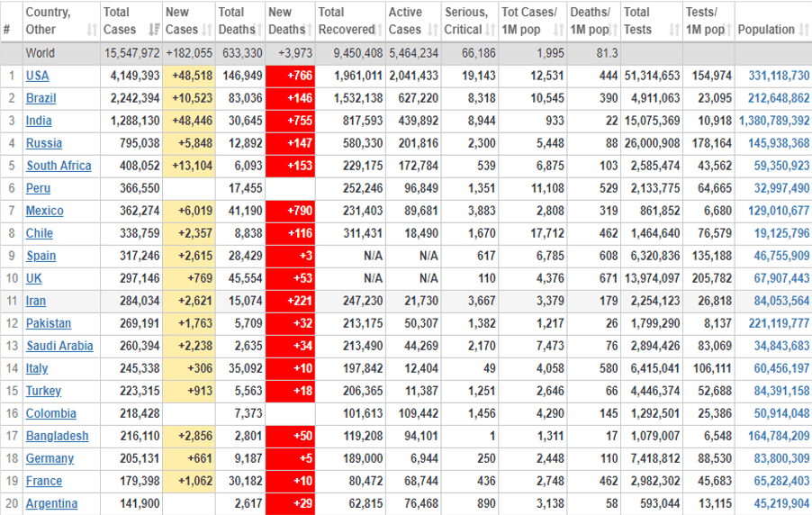Sort by the Population sort arrows
812x515 pixels.
tap(804, 30)
